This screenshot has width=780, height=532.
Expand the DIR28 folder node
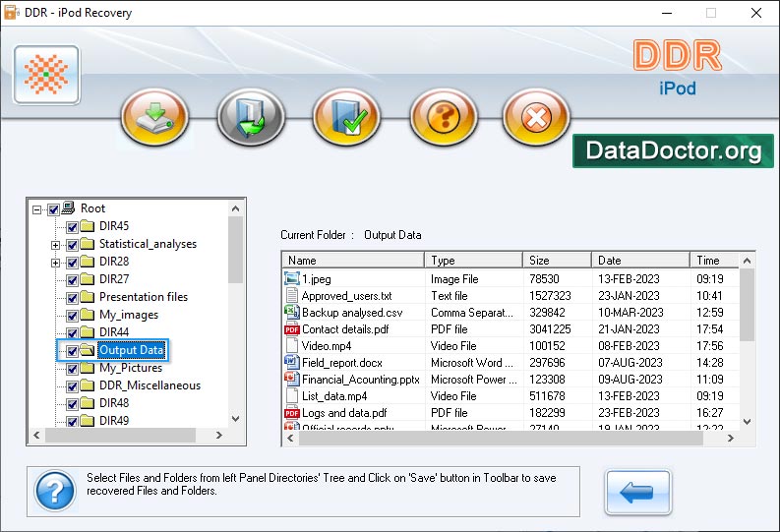[x=55, y=263]
